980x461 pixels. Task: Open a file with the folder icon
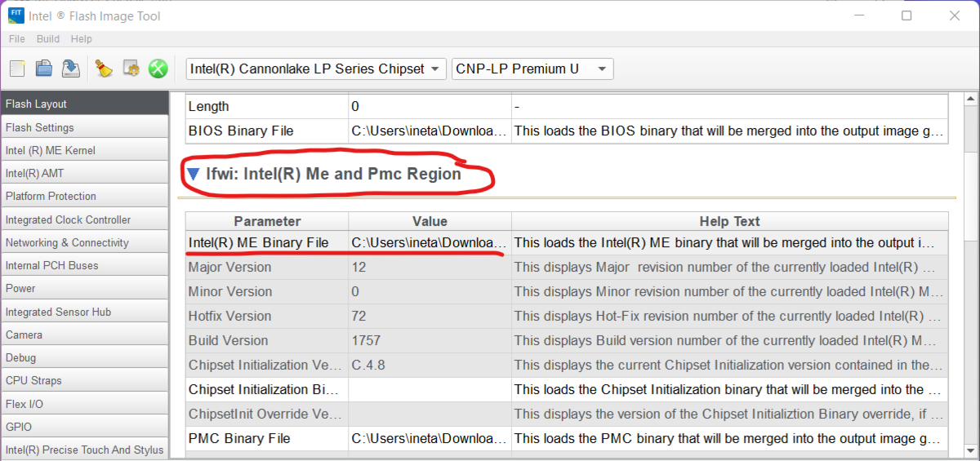(x=44, y=69)
